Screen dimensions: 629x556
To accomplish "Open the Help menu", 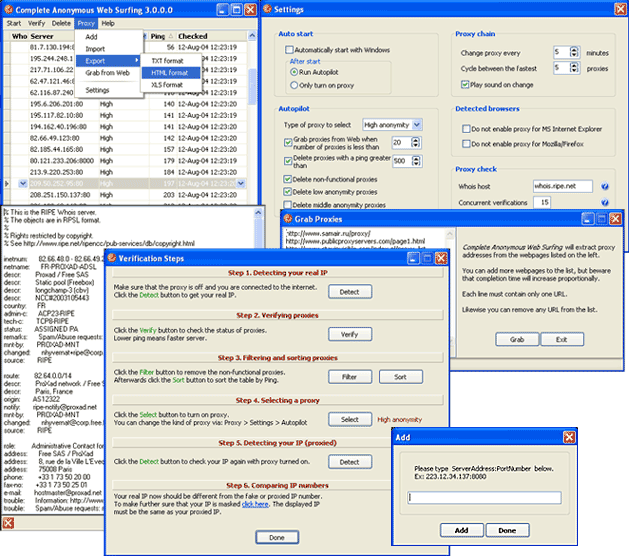I will click(108, 23).
